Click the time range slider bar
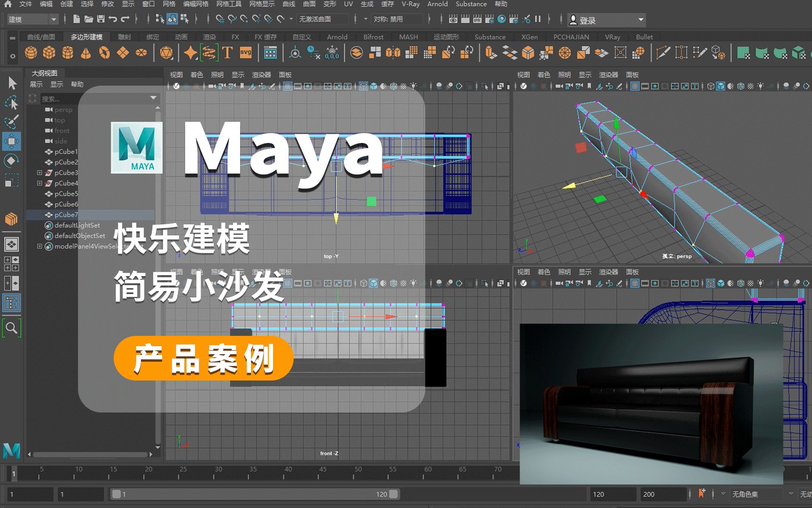 (x=255, y=494)
